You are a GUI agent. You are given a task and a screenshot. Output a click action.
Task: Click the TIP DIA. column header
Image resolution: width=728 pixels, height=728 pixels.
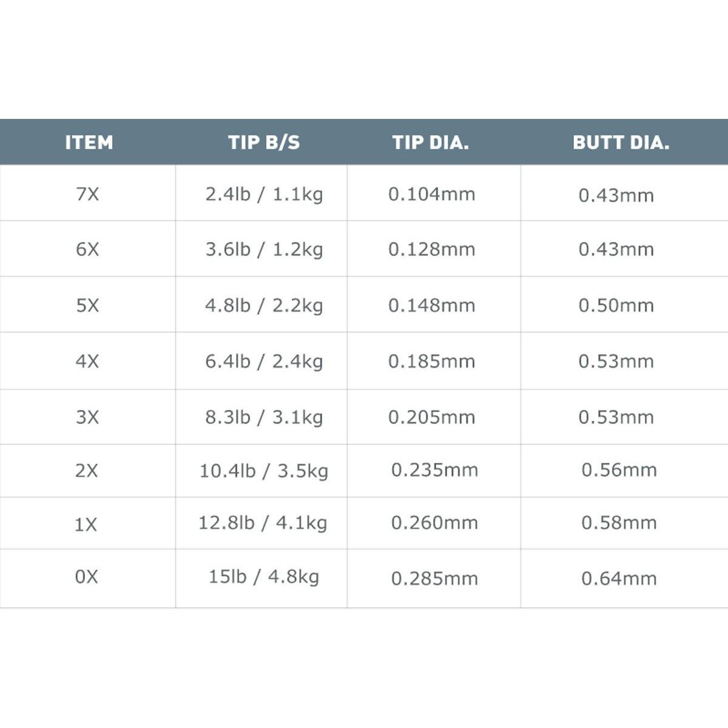pos(430,143)
